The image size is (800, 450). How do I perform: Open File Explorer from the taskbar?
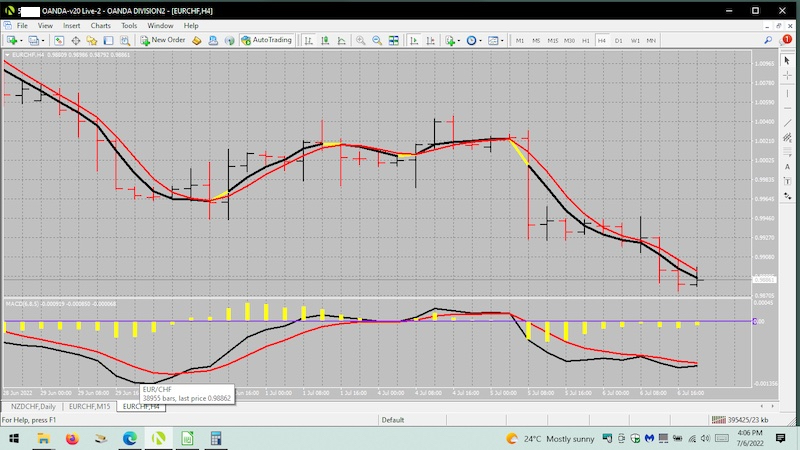point(43,438)
